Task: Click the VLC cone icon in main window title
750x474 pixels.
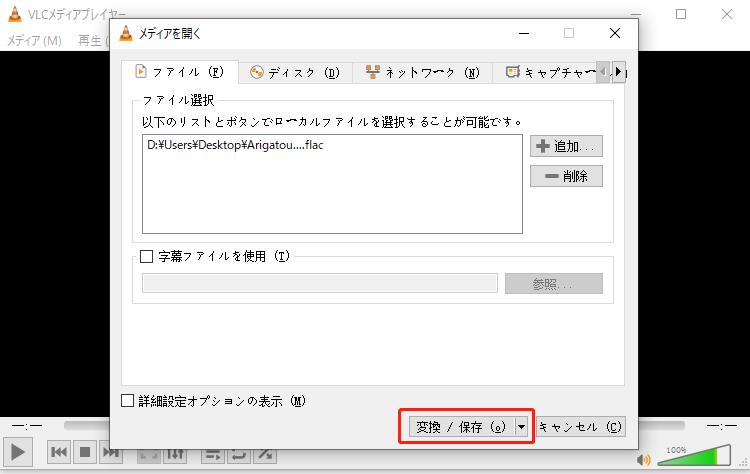Action: pyautogui.click(x=15, y=14)
